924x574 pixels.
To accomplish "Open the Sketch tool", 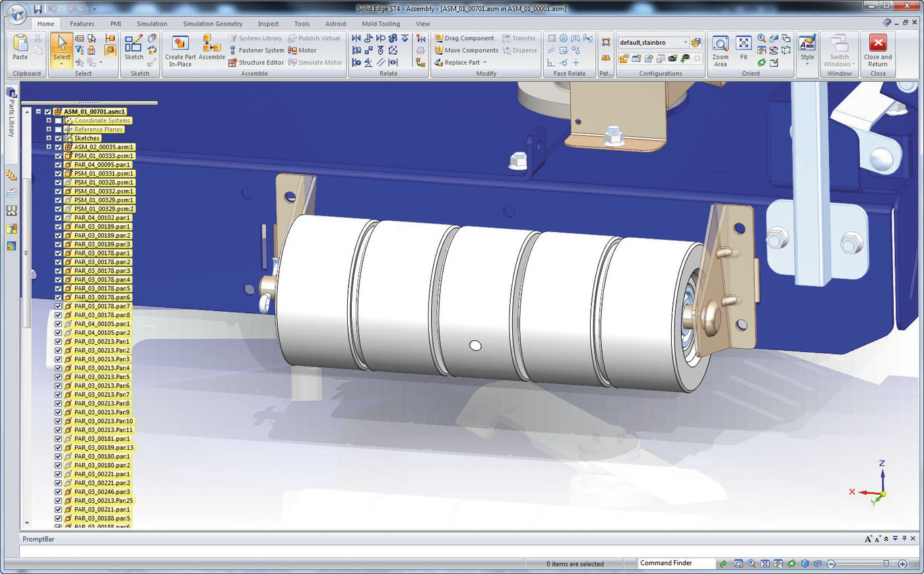I will [x=133, y=46].
